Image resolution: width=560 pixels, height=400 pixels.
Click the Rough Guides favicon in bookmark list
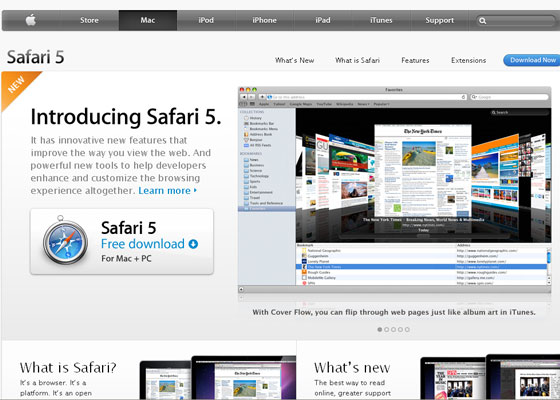(x=304, y=272)
